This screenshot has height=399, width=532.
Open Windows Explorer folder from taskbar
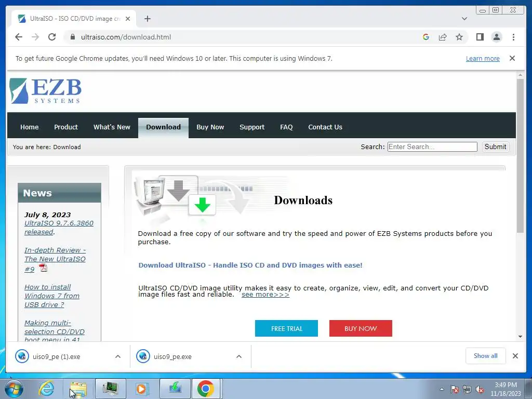[x=78, y=389]
